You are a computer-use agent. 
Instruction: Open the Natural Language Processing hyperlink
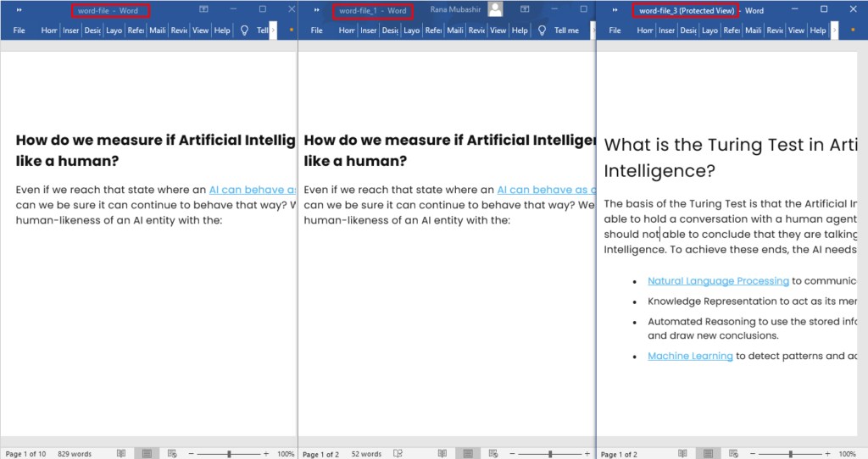[718, 281]
